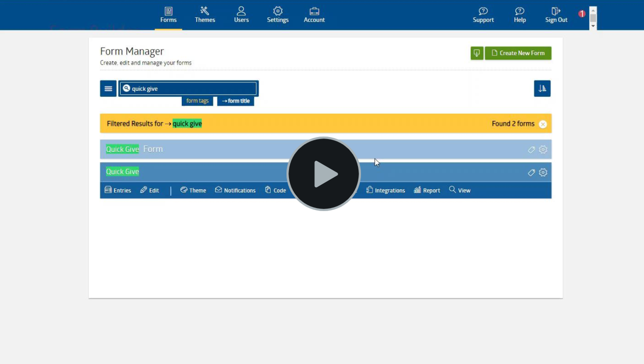The width and height of the screenshot is (644, 364).
Task: Open Integrations for Quick Give
Action: (x=386, y=190)
